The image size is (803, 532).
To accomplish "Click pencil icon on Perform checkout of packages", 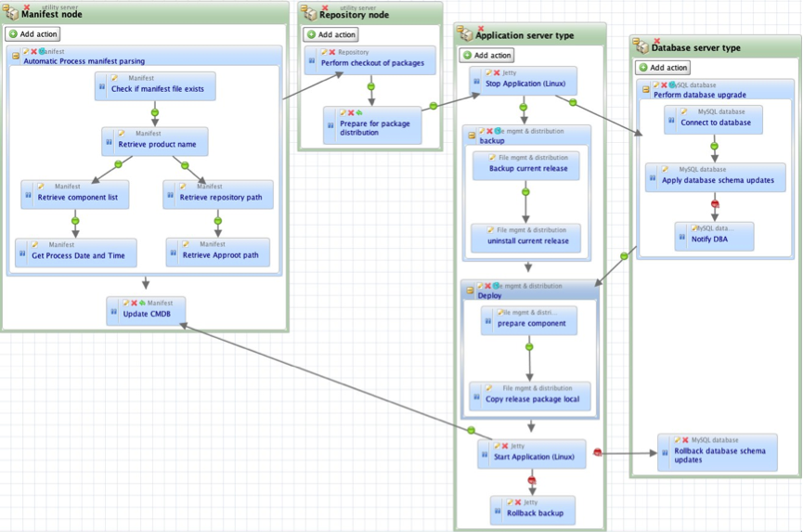I will click(324, 52).
